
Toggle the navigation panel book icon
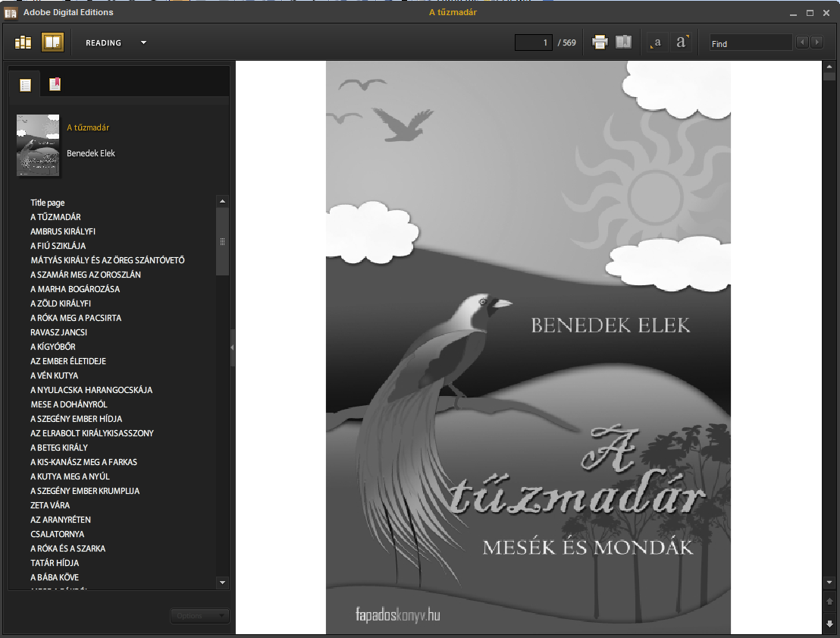pos(624,42)
